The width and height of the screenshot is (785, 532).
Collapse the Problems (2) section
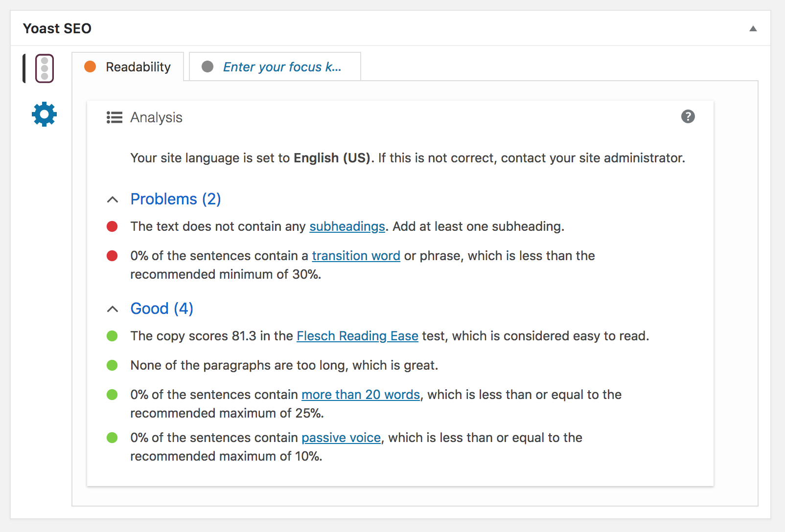pos(113,199)
